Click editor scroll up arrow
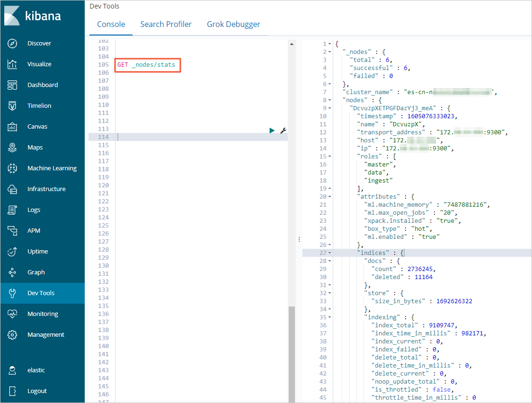532x403 pixels. tap(292, 44)
